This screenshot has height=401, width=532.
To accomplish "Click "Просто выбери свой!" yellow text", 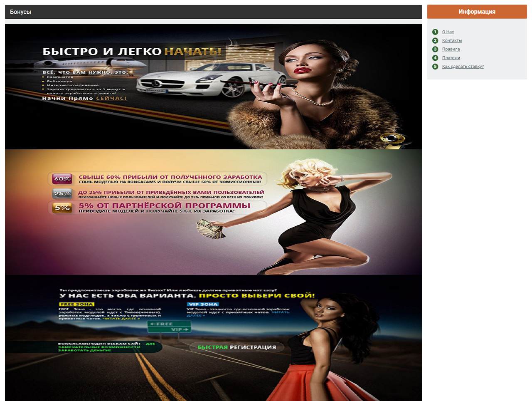I will tap(257, 296).
